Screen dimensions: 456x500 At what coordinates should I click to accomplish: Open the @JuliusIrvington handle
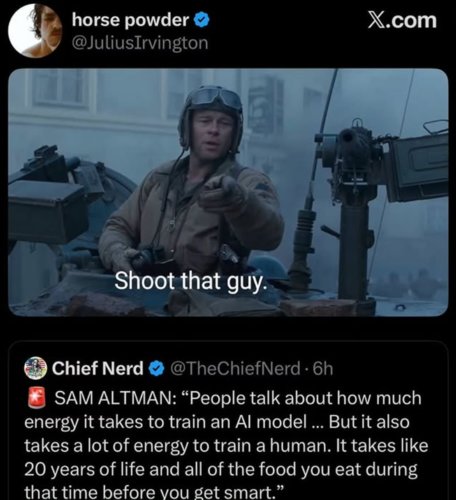click(140, 43)
